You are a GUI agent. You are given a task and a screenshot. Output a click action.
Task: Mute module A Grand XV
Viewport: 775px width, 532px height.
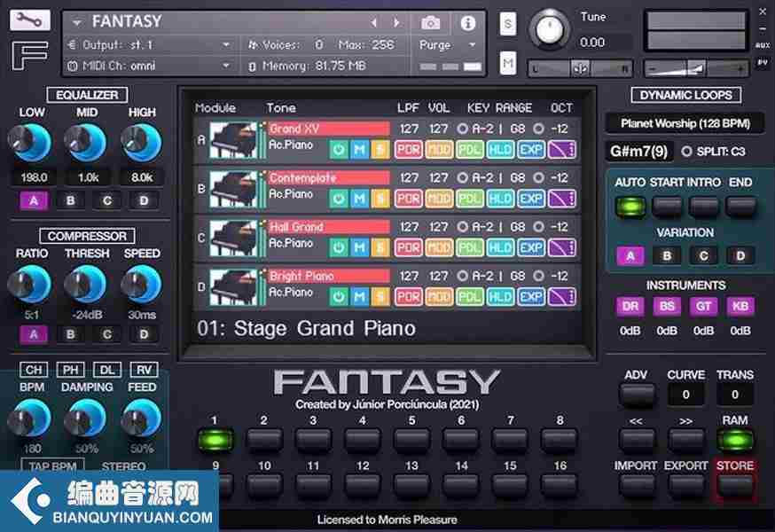click(360, 149)
